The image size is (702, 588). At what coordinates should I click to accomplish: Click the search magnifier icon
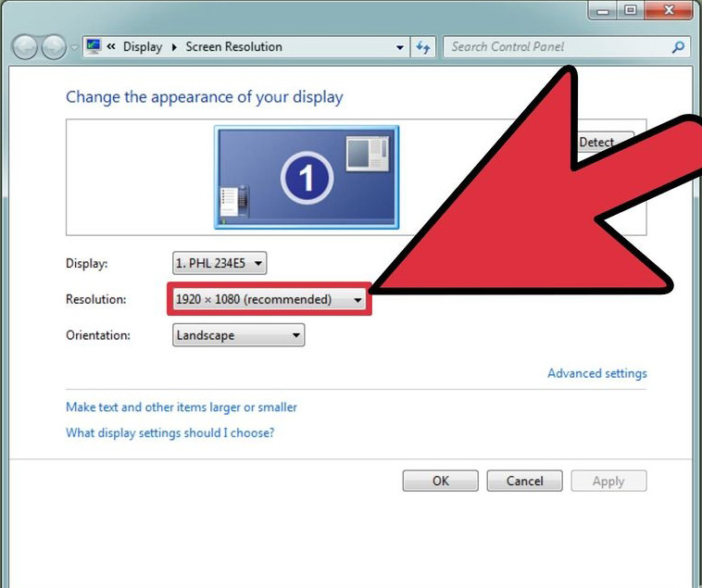679,47
